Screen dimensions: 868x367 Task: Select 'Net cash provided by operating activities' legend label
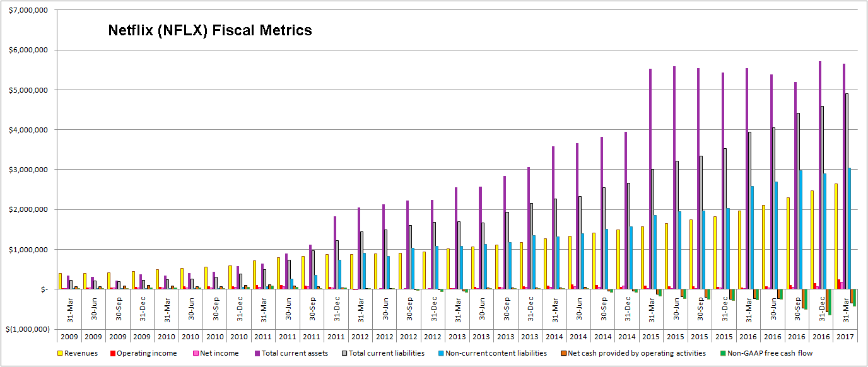(637, 353)
